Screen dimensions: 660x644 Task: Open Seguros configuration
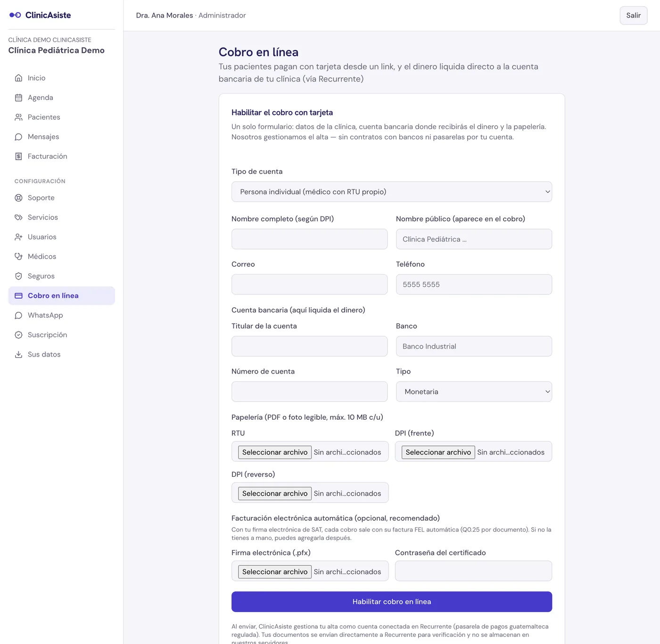62,276
